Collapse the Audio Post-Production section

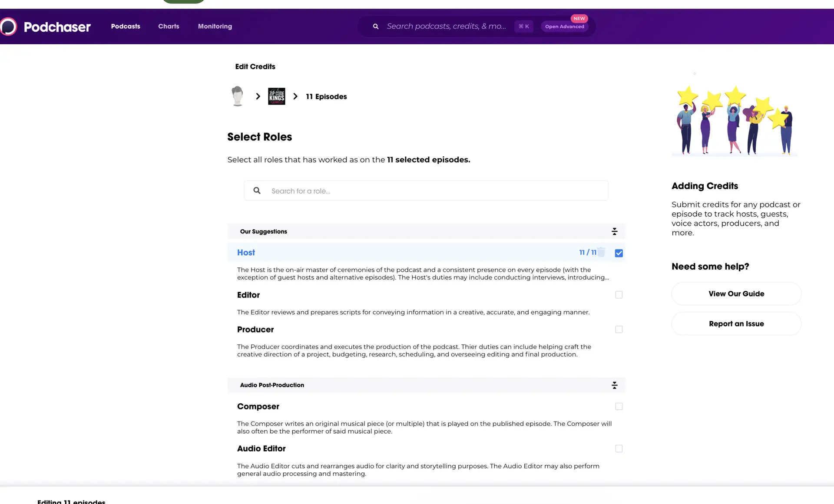614,385
